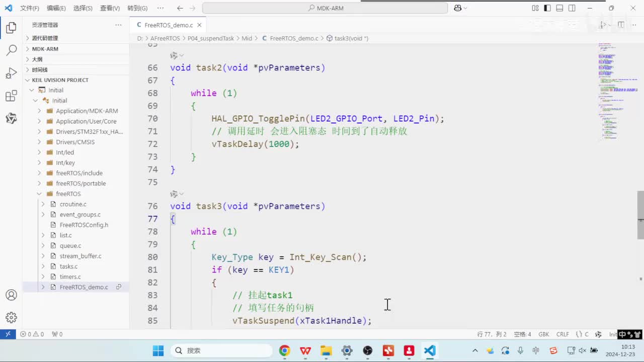Image resolution: width=644 pixels, height=362 pixels.
Task: Collapse the freeRTOS folder
Action: (75, 194)
